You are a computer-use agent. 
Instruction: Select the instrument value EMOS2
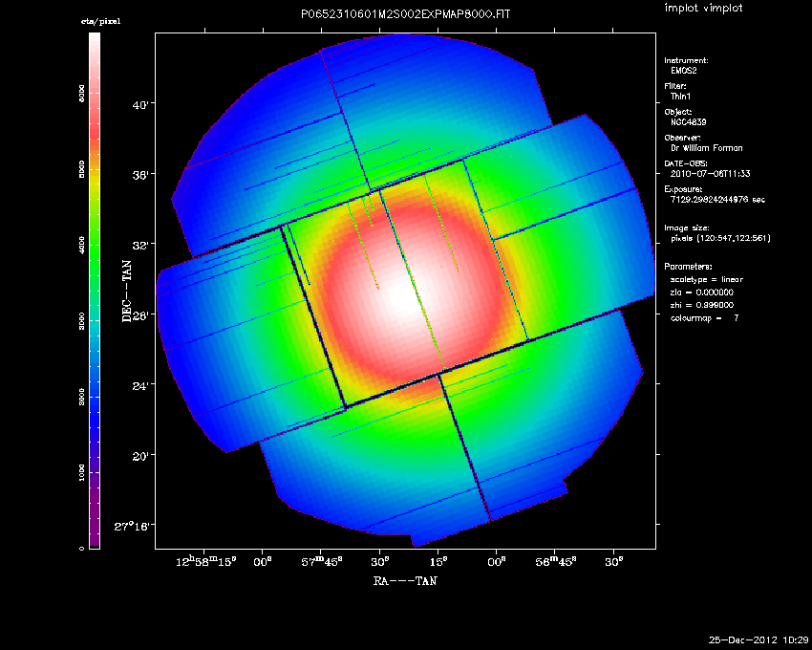coord(681,72)
